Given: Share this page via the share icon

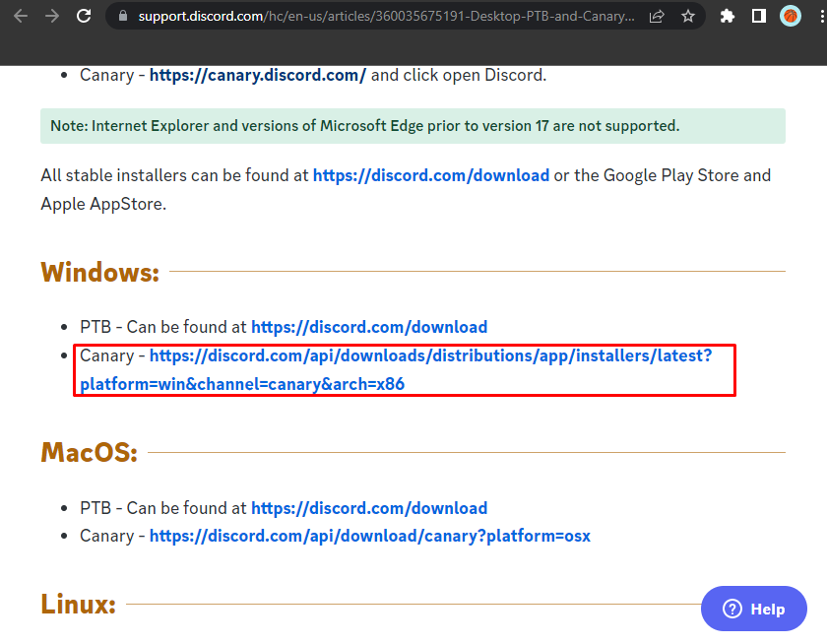Looking at the screenshot, I should pos(657,17).
